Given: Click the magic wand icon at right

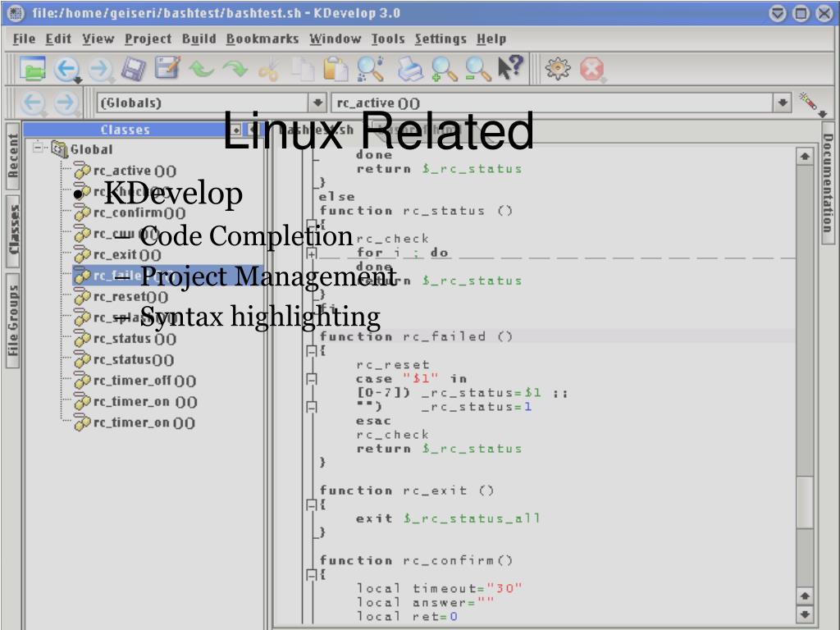Looking at the screenshot, I should (x=811, y=103).
